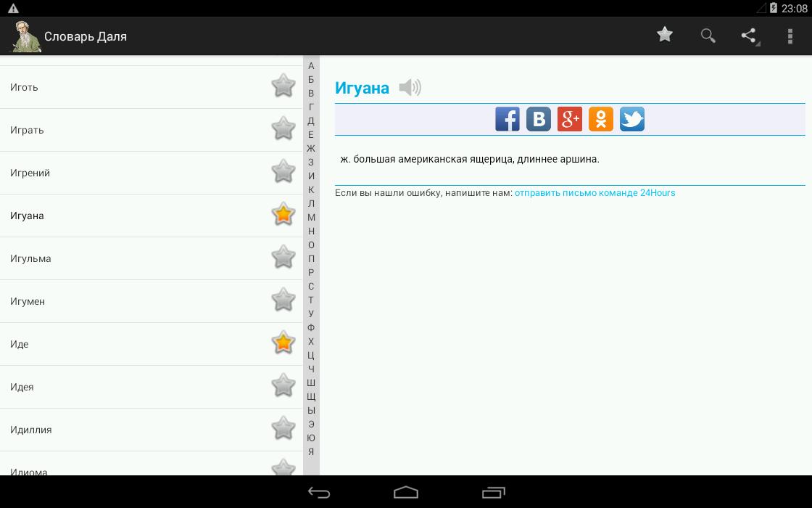The image size is (812, 508).
Task: Open favorites via top star icon
Action: pos(664,35)
